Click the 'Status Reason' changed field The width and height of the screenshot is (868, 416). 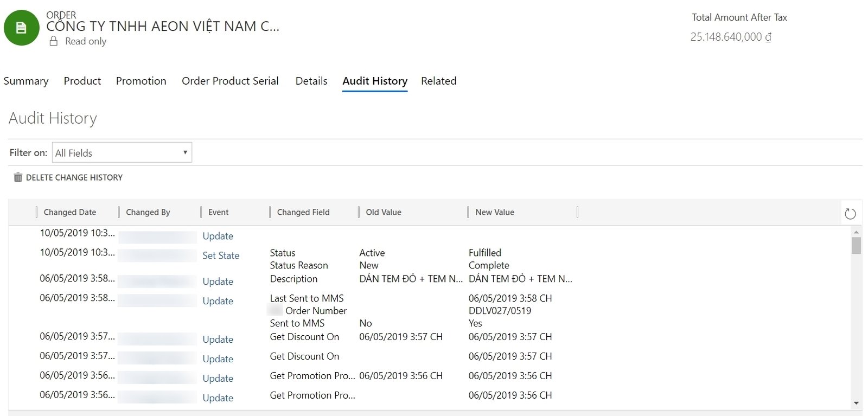point(299,265)
